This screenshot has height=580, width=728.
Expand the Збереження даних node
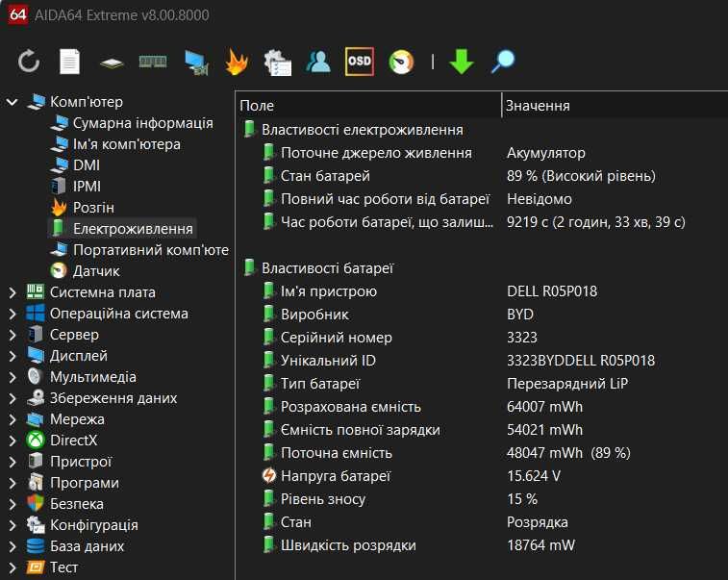(13, 398)
